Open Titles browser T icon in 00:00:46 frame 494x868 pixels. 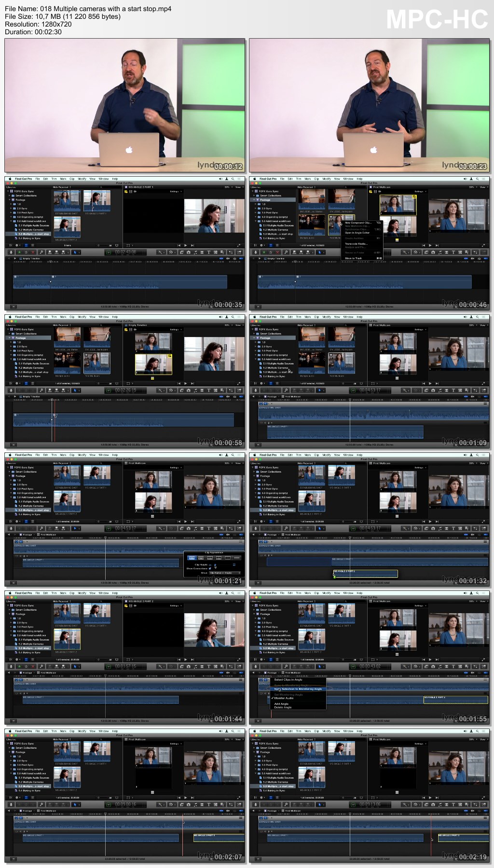[x=453, y=252]
